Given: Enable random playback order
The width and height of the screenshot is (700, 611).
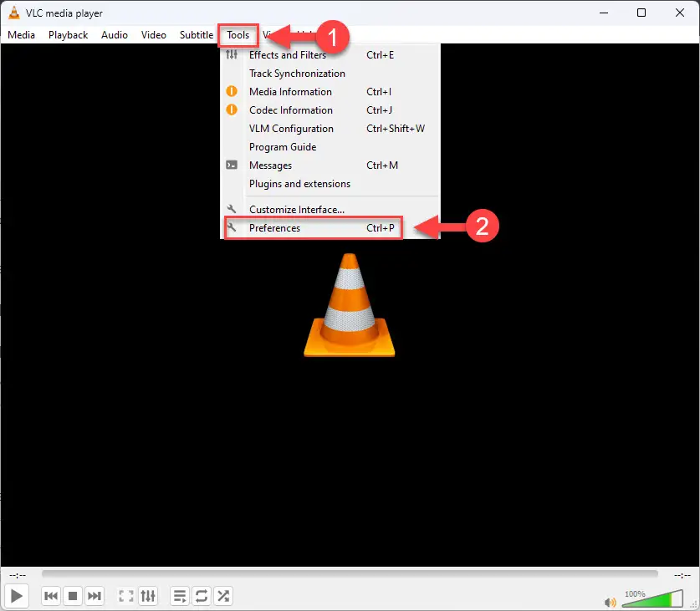Looking at the screenshot, I should (x=222, y=596).
